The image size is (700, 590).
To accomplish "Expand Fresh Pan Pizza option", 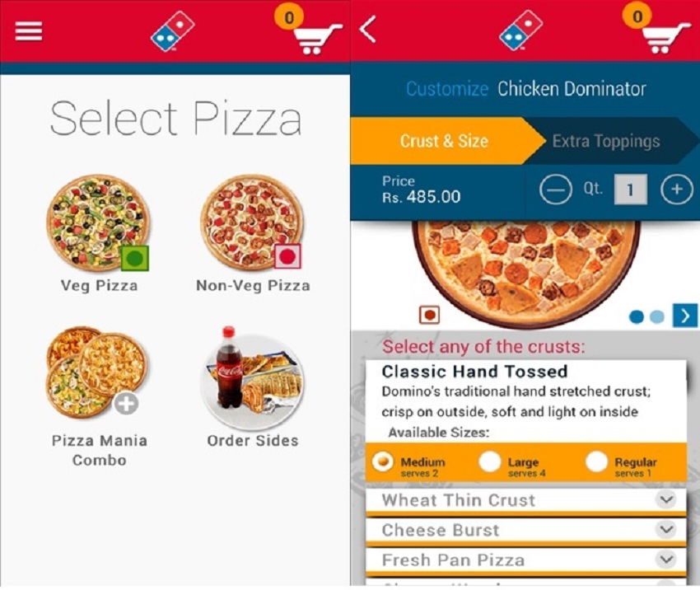I will click(x=526, y=560).
